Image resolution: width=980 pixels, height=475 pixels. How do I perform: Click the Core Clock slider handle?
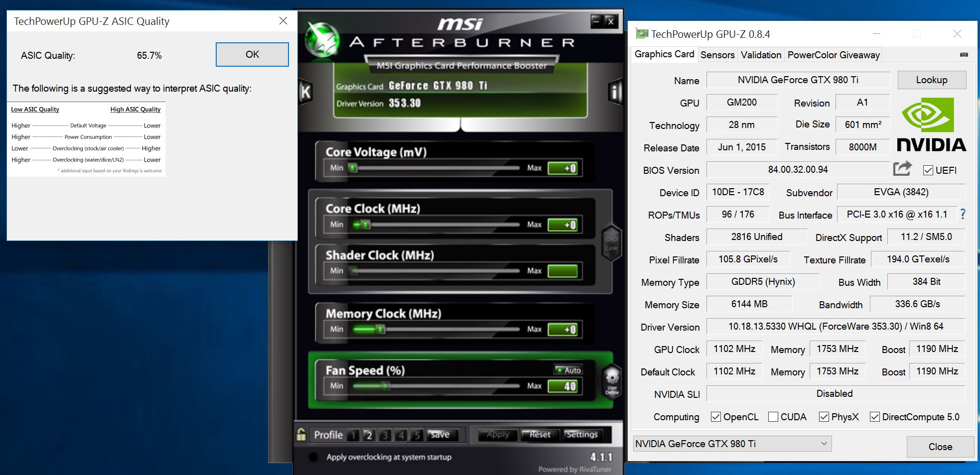[x=366, y=225]
